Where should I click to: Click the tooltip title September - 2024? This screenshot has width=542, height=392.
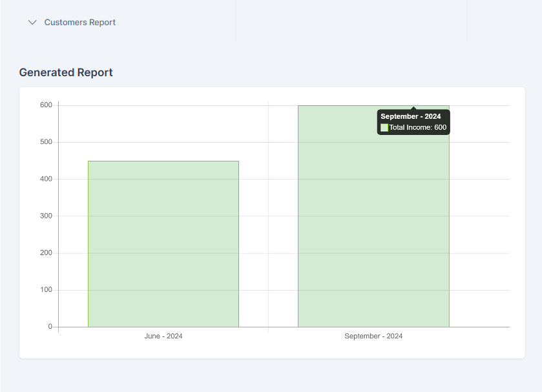click(x=410, y=116)
